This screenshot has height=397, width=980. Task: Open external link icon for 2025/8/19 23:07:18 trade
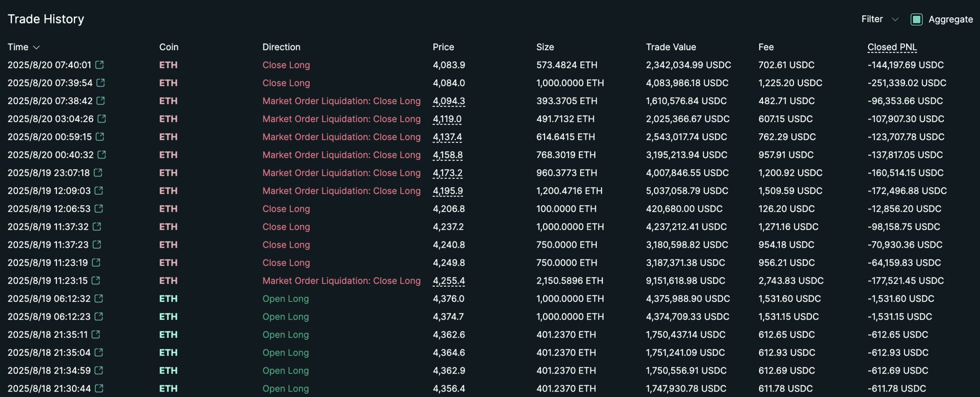tap(98, 172)
